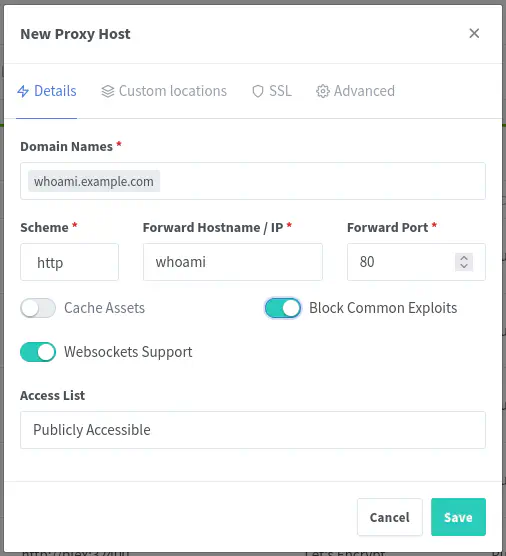Open the Access List dropdown
Image resolution: width=506 pixels, height=556 pixels.
point(253,430)
